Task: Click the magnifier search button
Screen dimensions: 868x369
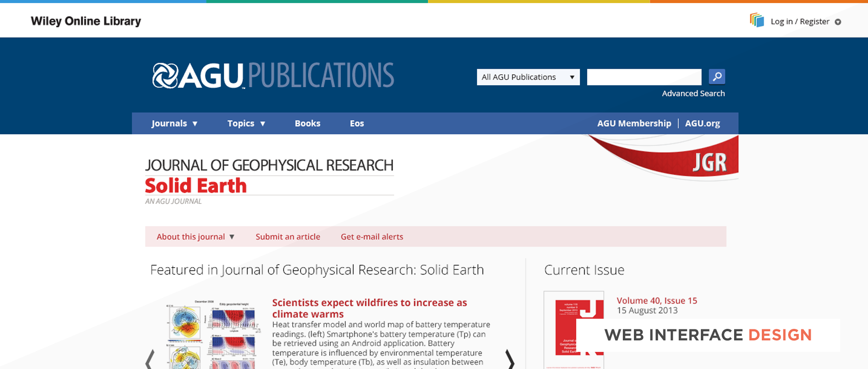Action: coord(717,77)
